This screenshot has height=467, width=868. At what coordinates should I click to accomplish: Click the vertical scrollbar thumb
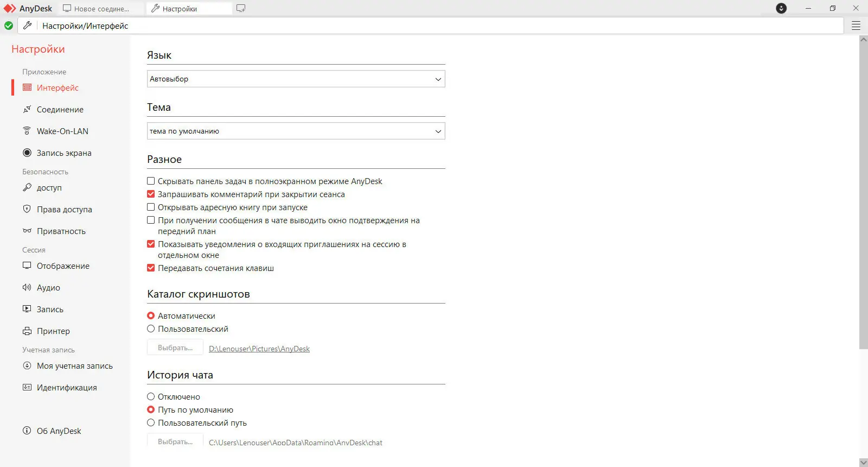pos(864,196)
